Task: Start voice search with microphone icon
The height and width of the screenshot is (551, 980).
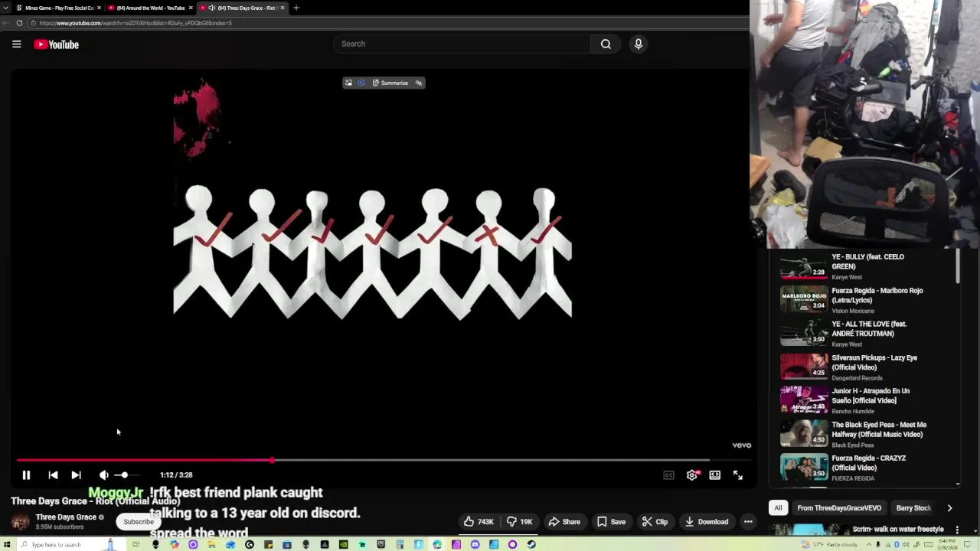Action: [639, 44]
